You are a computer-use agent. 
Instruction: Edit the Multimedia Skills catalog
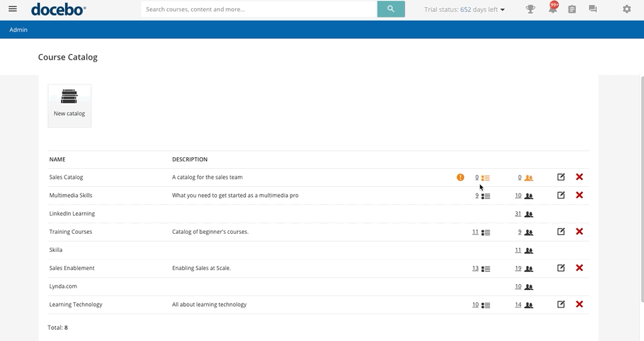click(561, 195)
